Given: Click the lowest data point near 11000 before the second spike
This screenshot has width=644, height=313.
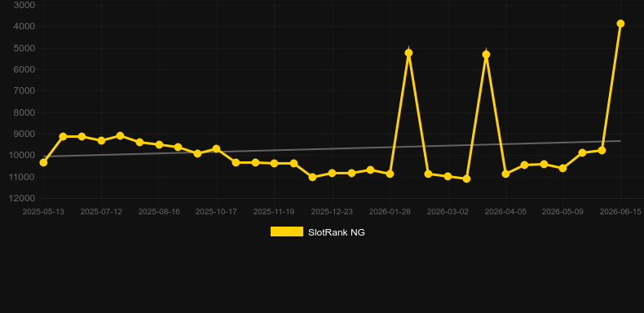Looking at the screenshot, I should (x=466, y=179).
